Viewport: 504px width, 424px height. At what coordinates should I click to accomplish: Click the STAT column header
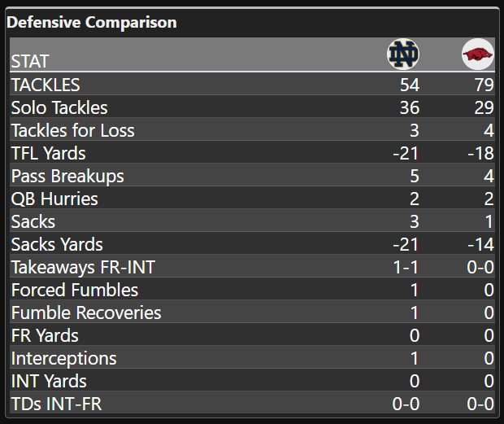tap(30, 61)
